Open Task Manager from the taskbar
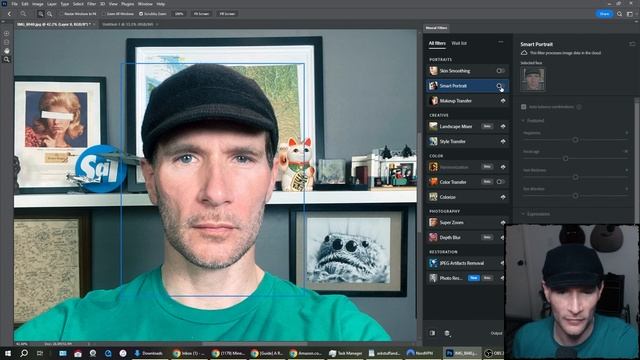 click(346, 353)
